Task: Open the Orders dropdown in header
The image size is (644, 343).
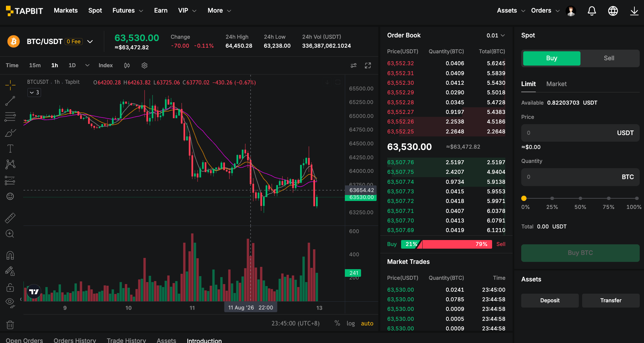Action: (x=545, y=11)
